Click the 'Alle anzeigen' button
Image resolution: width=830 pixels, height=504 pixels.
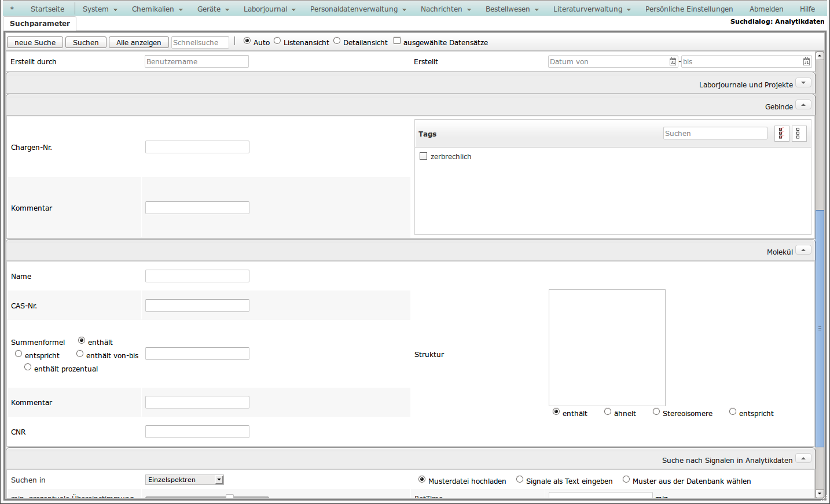click(139, 43)
